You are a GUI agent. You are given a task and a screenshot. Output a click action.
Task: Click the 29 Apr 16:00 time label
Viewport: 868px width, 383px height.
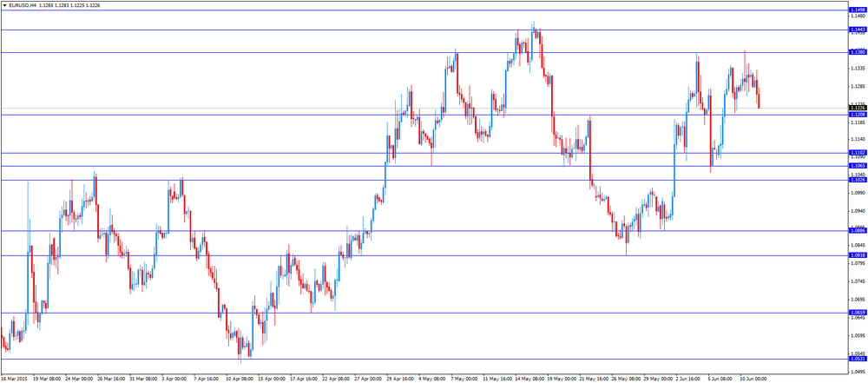click(400, 379)
